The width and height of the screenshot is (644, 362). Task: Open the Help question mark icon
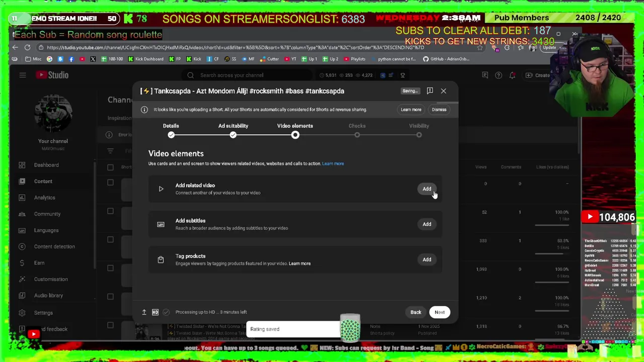(498, 75)
